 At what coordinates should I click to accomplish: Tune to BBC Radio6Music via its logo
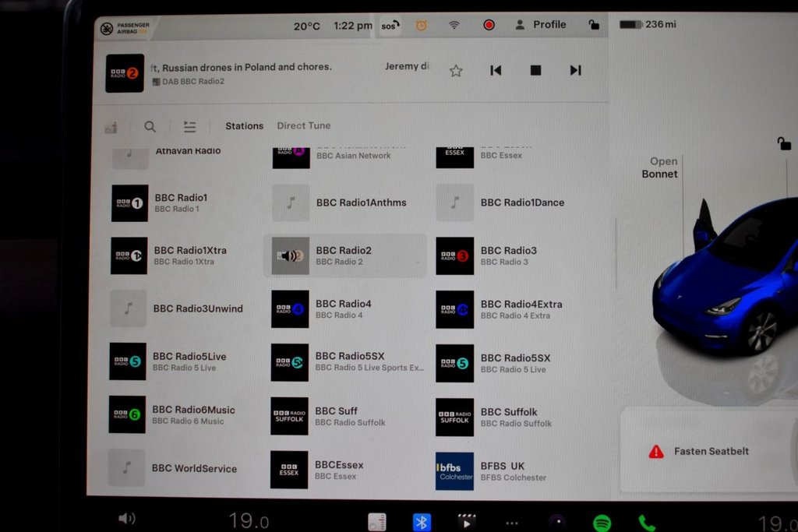point(127,414)
